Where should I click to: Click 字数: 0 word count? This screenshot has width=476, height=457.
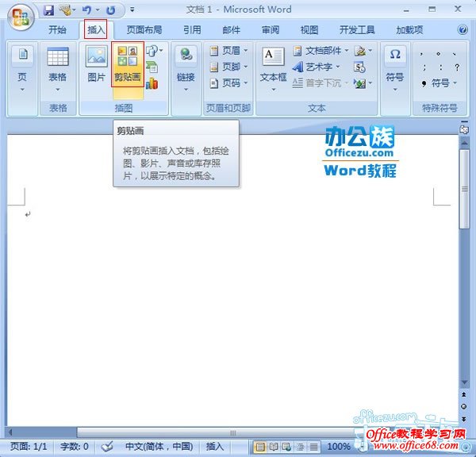point(75,447)
